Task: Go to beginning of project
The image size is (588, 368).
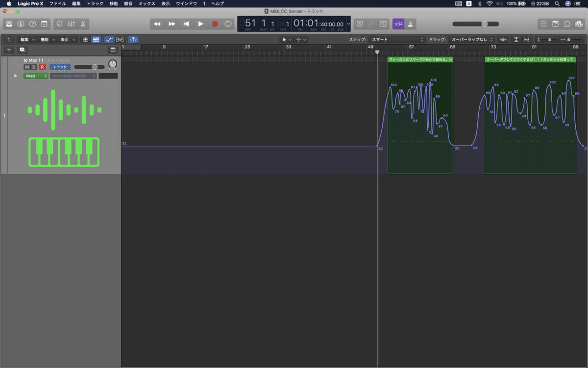Action: click(x=186, y=24)
